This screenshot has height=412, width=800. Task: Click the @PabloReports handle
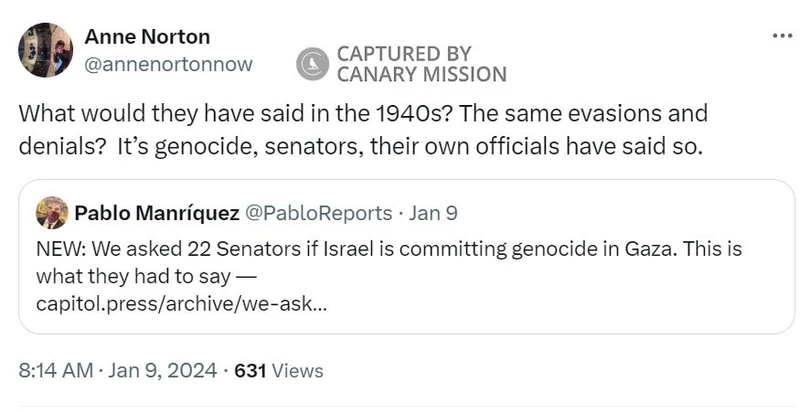point(318,213)
